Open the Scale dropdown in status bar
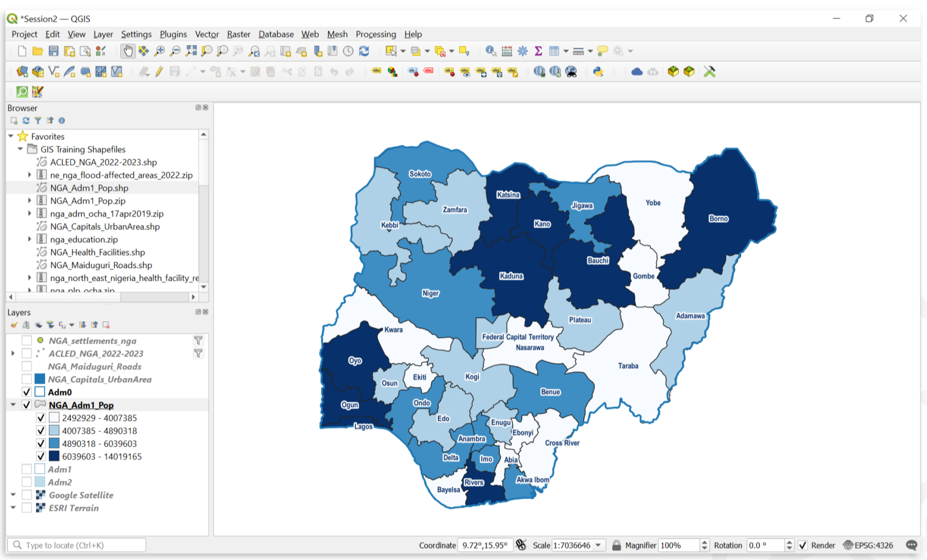This screenshot has height=560, width=927. pyautogui.click(x=598, y=545)
